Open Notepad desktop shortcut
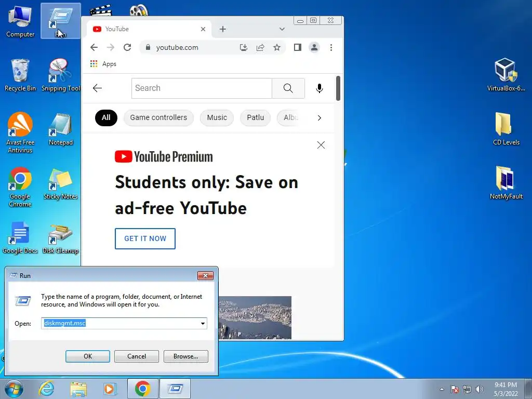532x399 pixels. [x=60, y=129]
